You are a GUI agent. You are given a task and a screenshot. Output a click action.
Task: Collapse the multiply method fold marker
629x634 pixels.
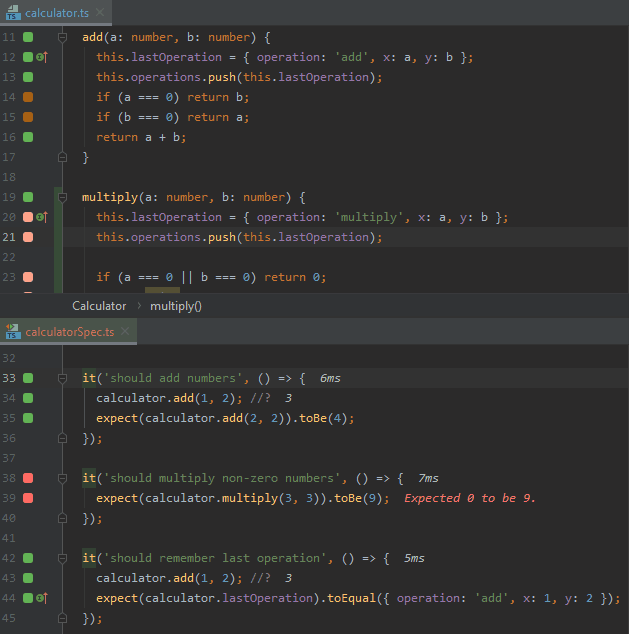click(62, 197)
